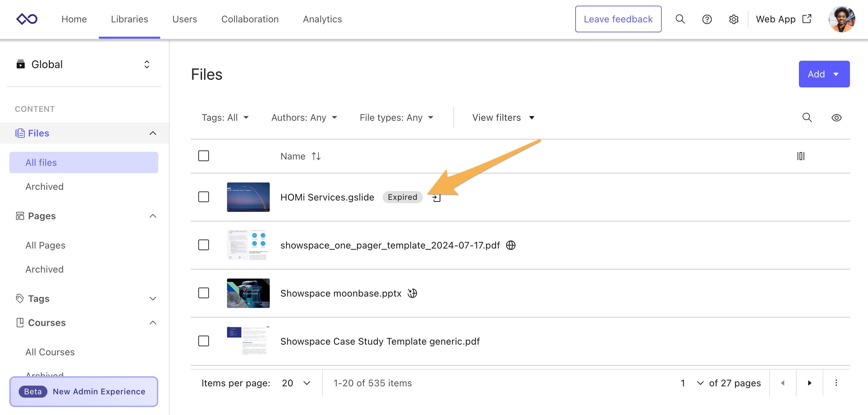
Task: Click the globe icon beside one pager pdf
Action: 510,245
